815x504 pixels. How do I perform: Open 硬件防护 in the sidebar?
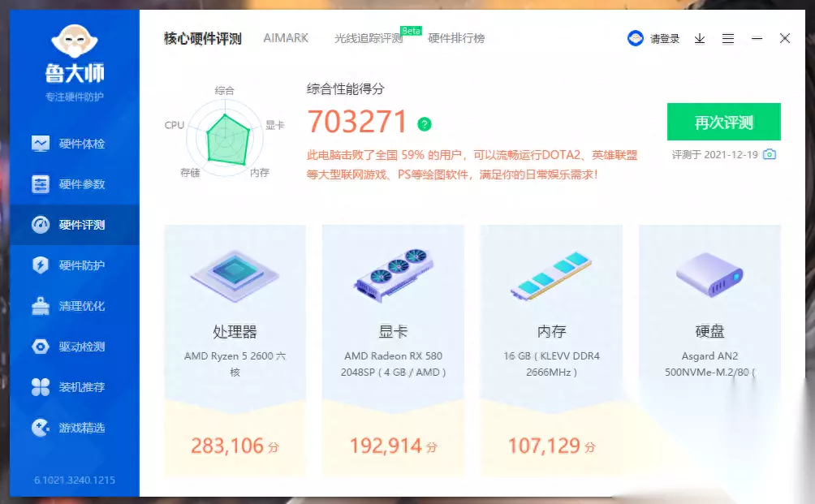75,265
